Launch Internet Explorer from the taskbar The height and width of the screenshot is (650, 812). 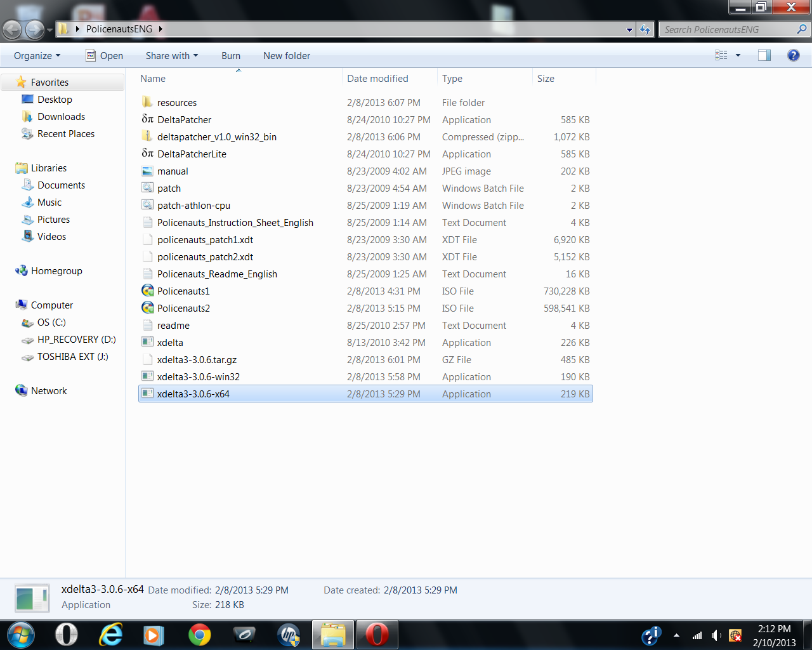coord(111,635)
